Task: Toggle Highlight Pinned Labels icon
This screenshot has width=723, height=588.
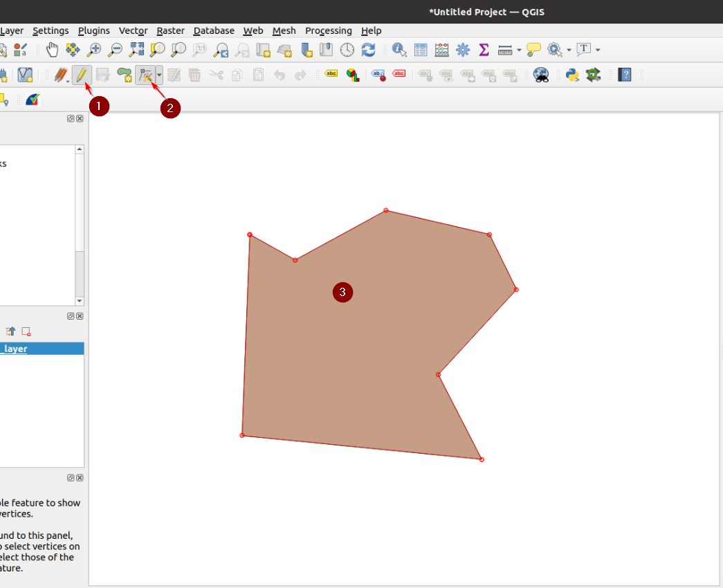Action: (378, 75)
